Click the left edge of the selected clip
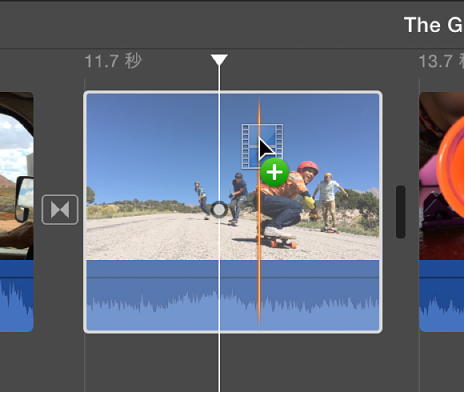The width and height of the screenshot is (466, 394). tap(85, 212)
